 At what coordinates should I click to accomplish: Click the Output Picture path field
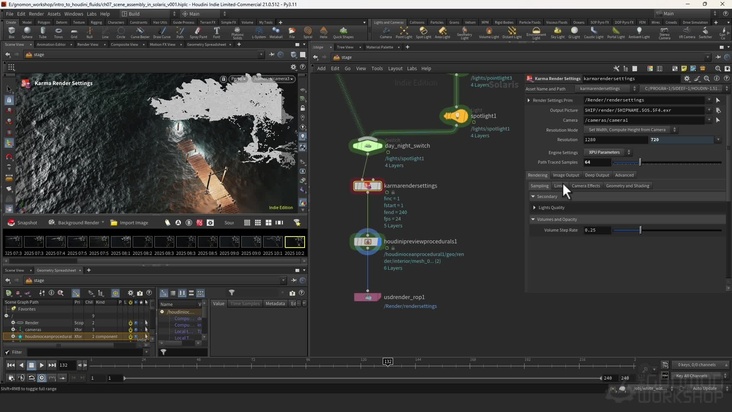(644, 110)
